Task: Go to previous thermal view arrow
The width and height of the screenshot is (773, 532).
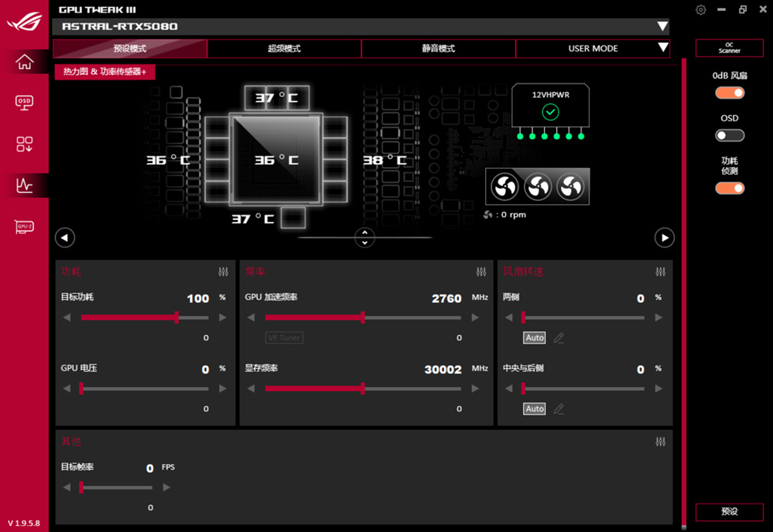Action: click(65, 238)
